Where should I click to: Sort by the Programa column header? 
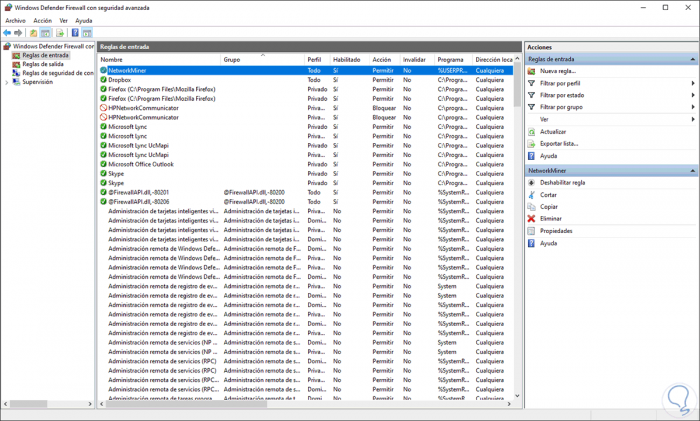(453, 59)
